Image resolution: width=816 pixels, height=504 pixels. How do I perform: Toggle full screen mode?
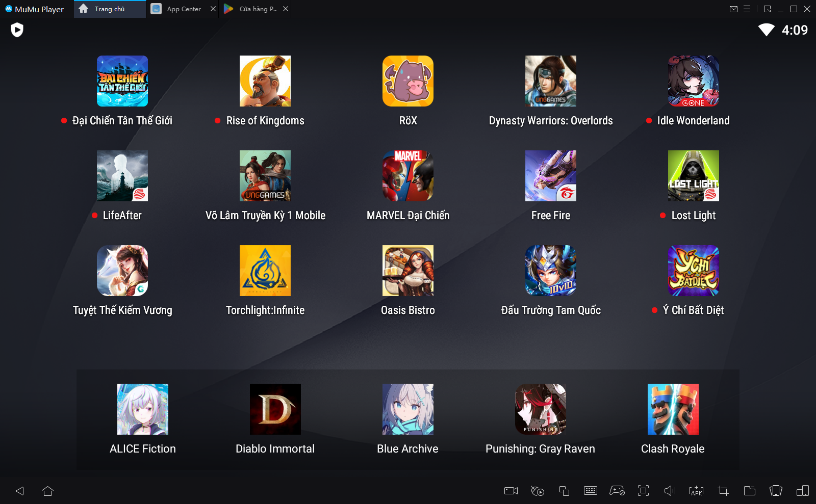point(643,491)
